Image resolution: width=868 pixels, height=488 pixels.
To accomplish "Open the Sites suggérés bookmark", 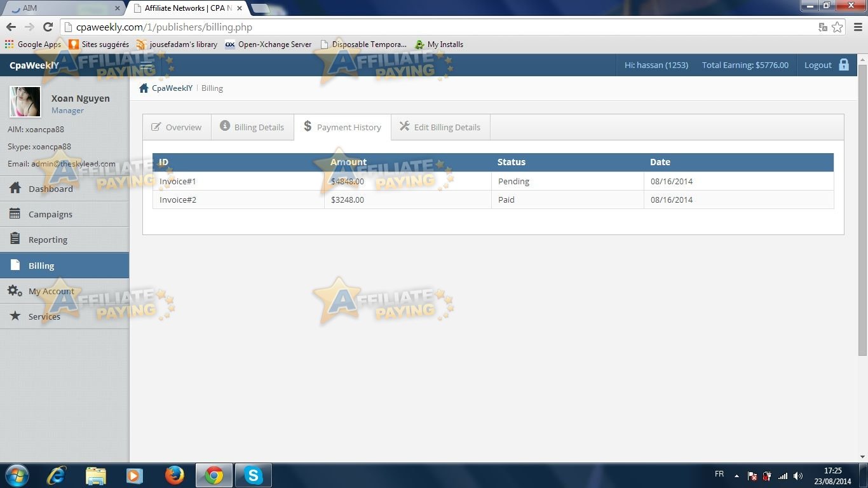I will click(99, 44).
